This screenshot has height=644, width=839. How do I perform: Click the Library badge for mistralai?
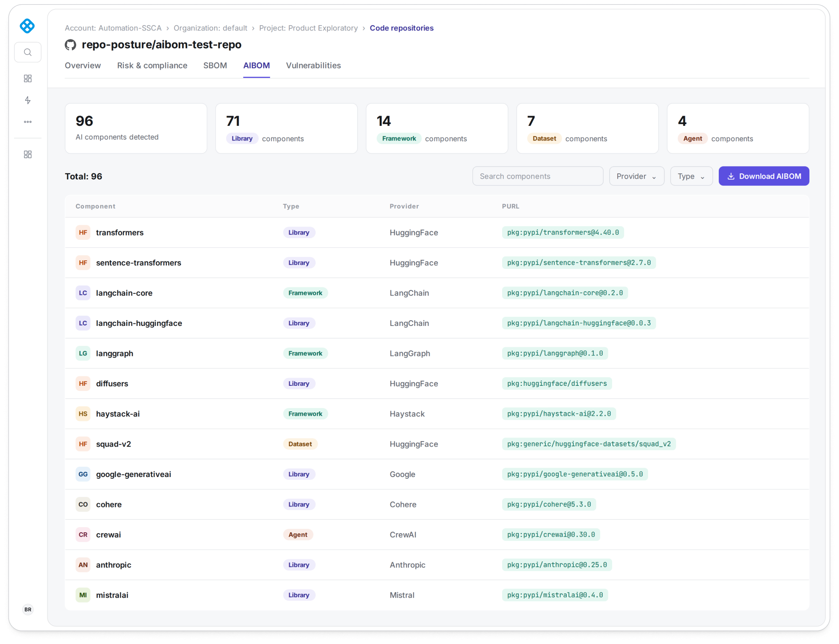299,595
